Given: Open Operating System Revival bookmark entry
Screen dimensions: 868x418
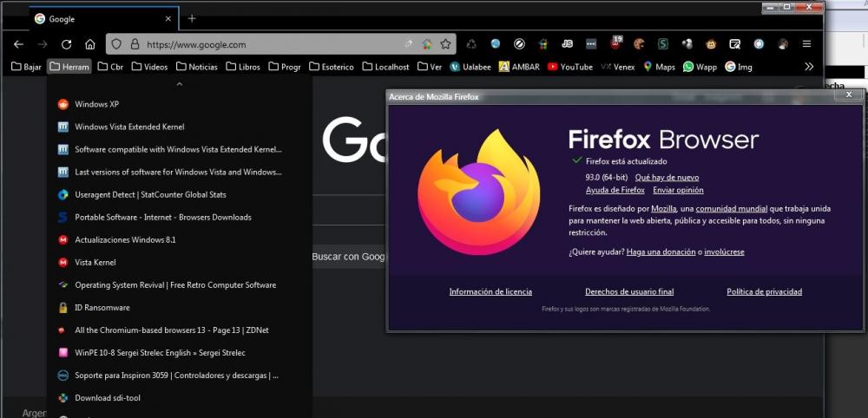Looking at the screenshot, I should [180, 284].
